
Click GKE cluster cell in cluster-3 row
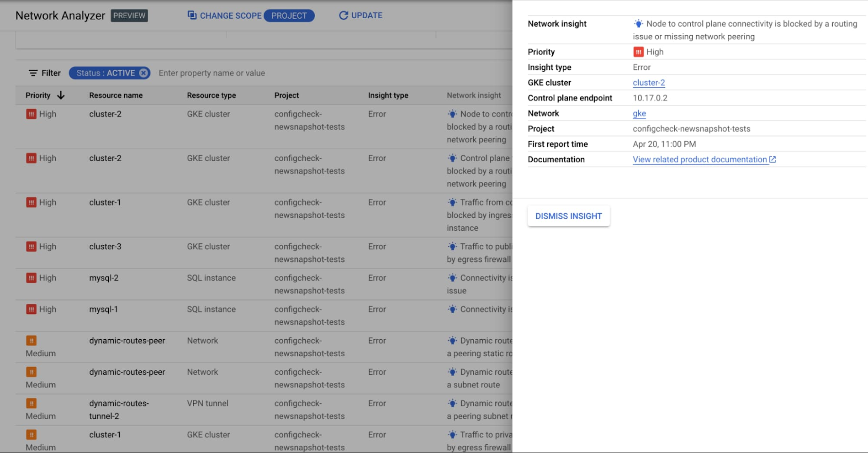click(x=208, y=247)
